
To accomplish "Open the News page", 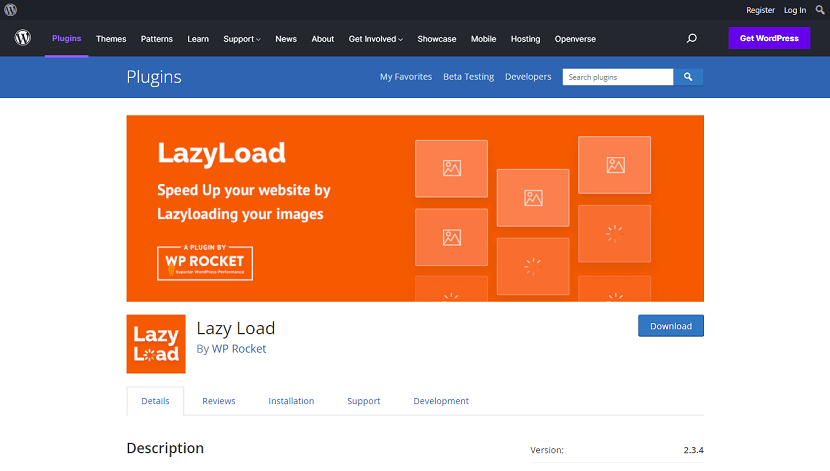I will [286, 39].
